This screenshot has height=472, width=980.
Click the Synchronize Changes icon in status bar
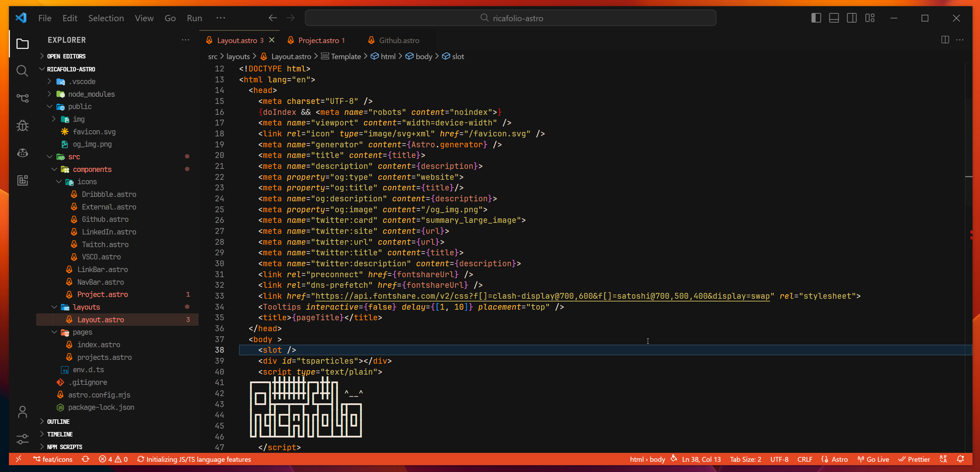click(85, 459)
